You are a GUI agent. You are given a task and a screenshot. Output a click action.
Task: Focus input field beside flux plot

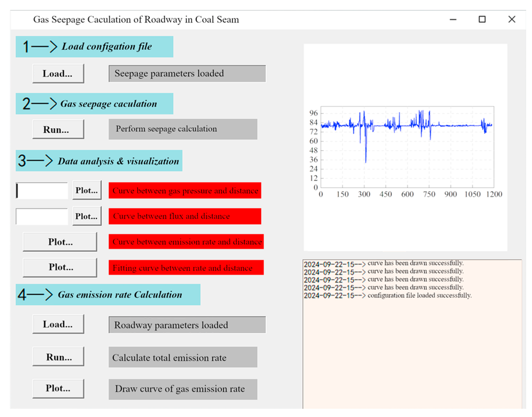[x=42, y=216]
